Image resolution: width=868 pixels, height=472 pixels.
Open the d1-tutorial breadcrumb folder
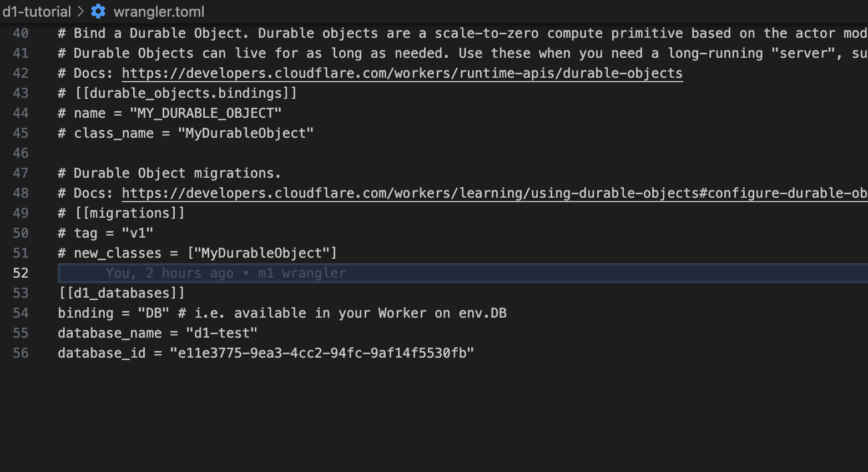point(37,11)
